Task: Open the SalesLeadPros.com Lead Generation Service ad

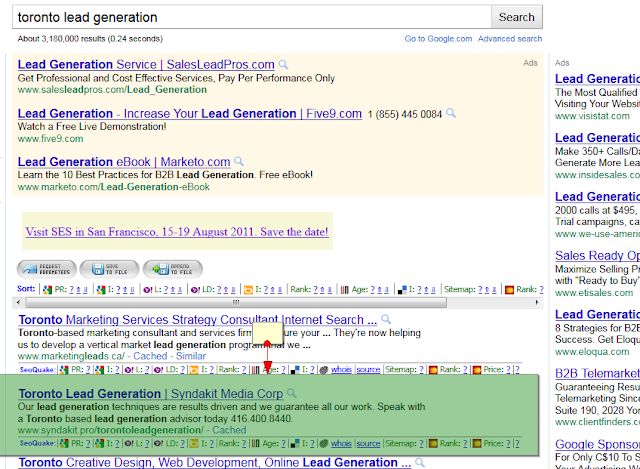Action: coord(146,64)
